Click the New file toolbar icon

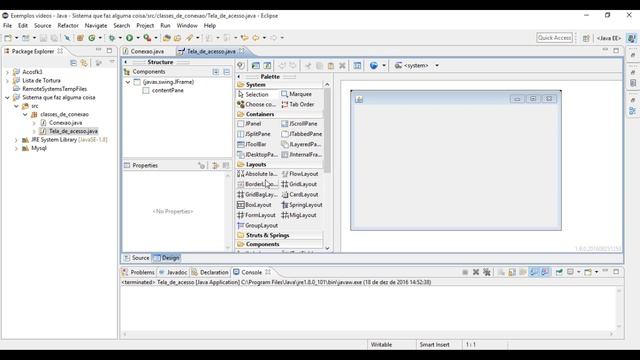point(8,38)
